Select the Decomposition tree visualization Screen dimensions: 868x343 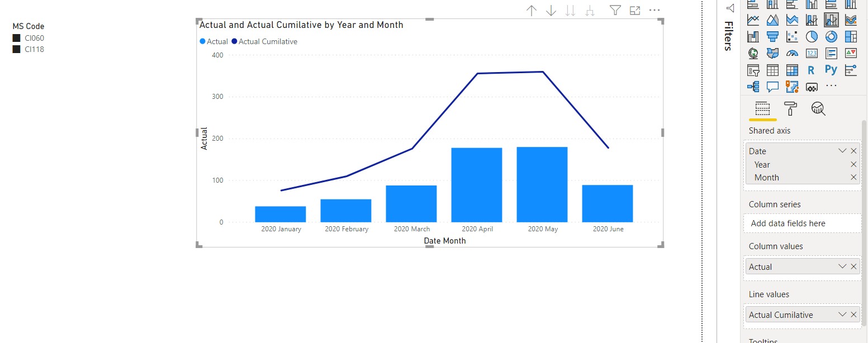click(753, 87)
